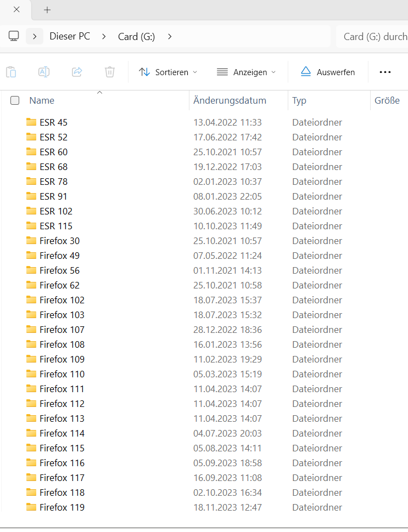
Task: Click the Firefox 115 folder name
Action: 62,448
